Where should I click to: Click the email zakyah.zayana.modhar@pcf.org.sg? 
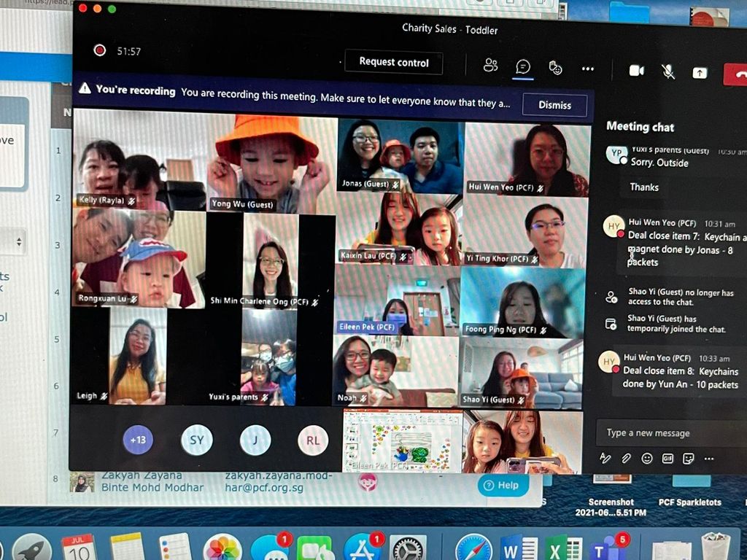point(279,481)
